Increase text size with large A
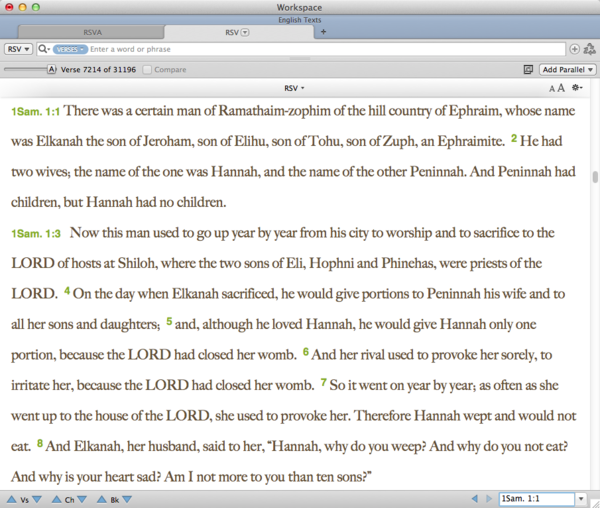 [x=561, y=88]
